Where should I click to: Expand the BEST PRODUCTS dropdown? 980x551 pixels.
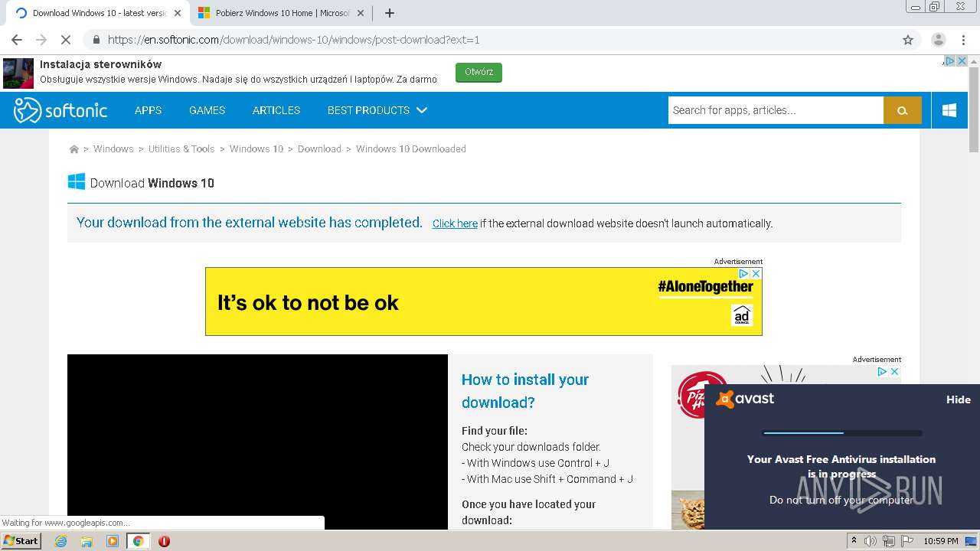coord(377,110)
